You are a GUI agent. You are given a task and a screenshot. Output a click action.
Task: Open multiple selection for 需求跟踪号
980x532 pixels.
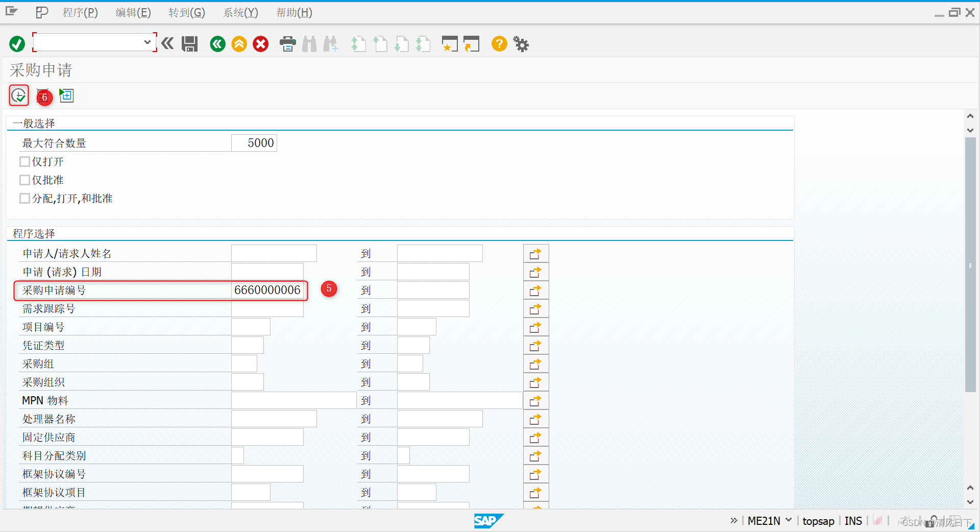[536, 308]
